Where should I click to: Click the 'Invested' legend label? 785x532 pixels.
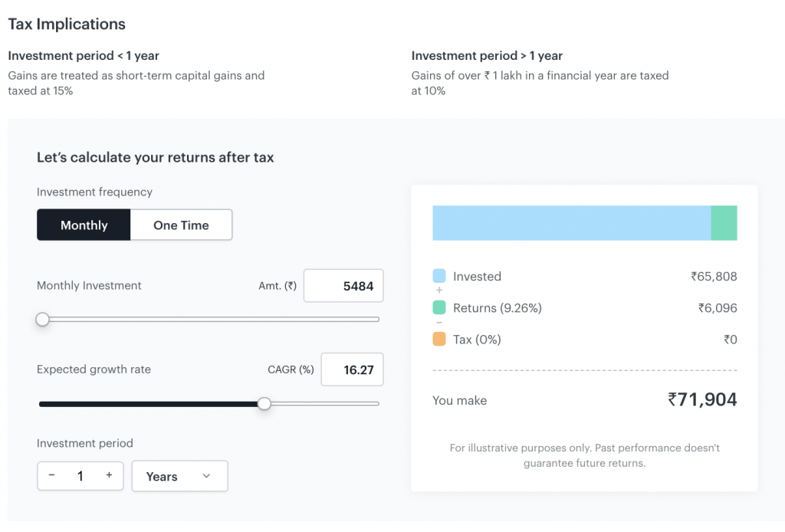477,276
